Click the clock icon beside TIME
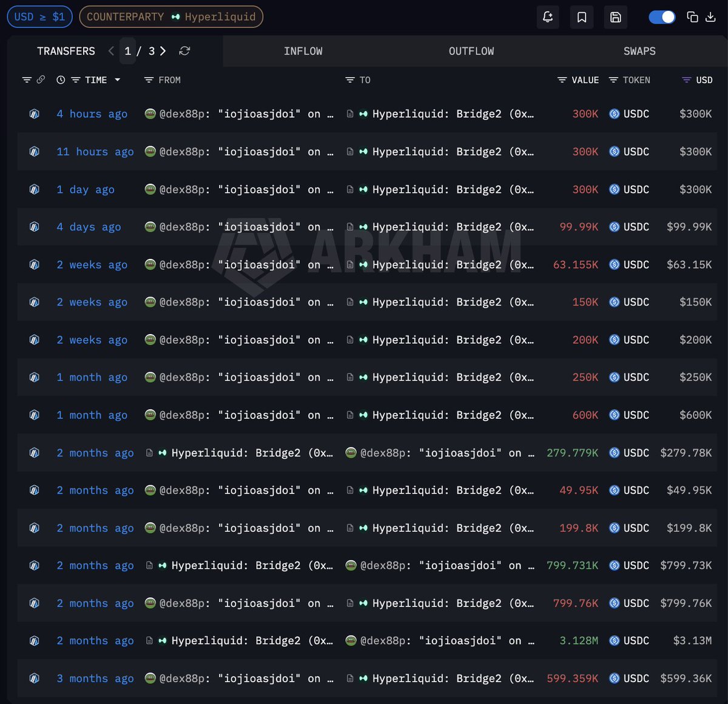This screenshot has height=704, width=728. [x=61, y=80]
